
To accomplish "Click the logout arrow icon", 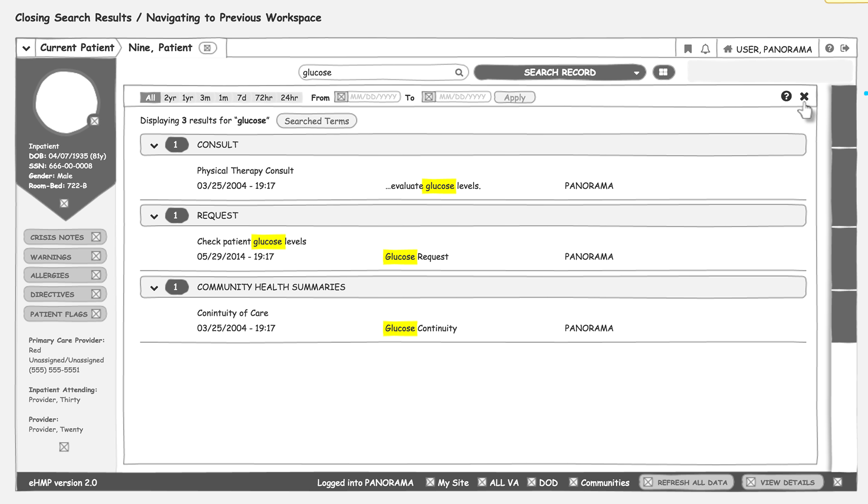I will 844,48.
